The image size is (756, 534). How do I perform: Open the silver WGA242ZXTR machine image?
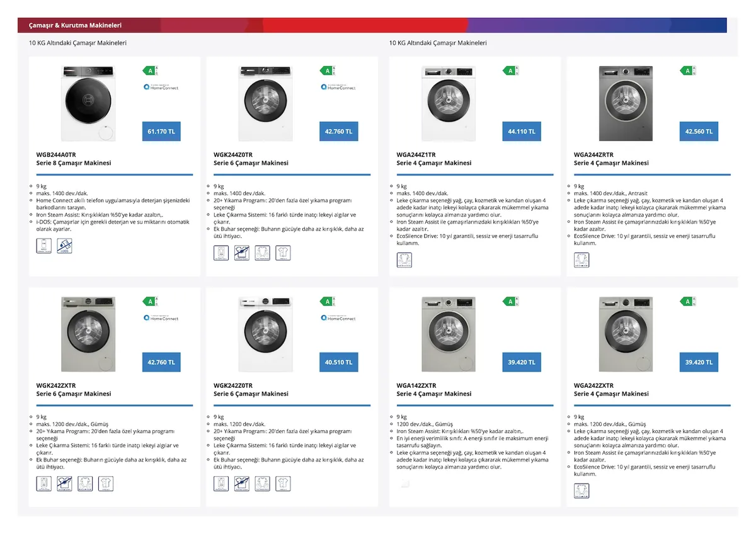point(626,334)
